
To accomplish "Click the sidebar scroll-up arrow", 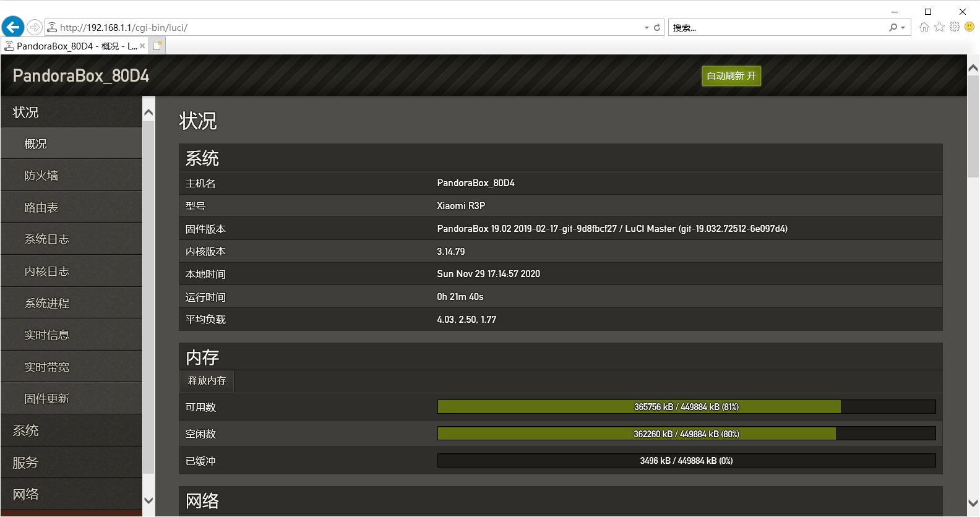I will click(148, 113).
